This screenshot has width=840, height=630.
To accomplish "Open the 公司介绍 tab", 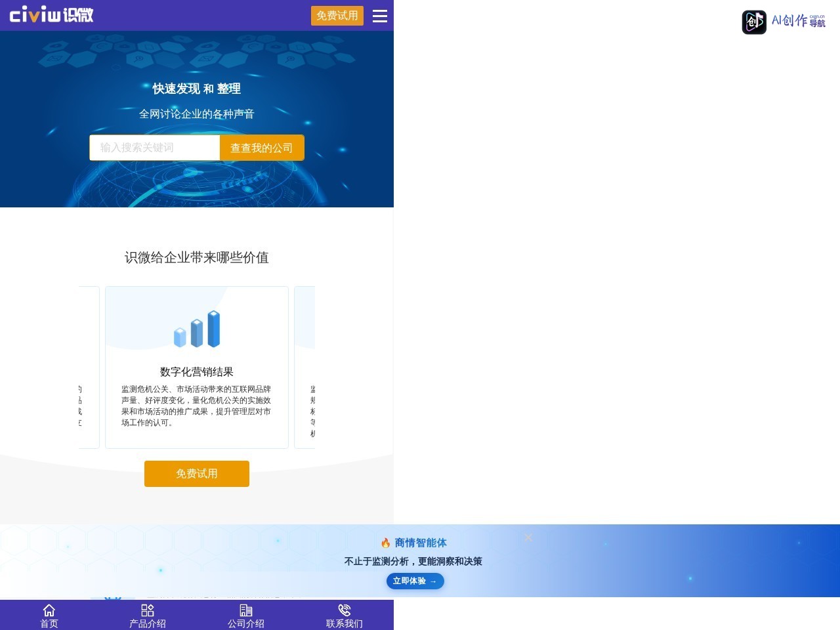I will [246, 616].
